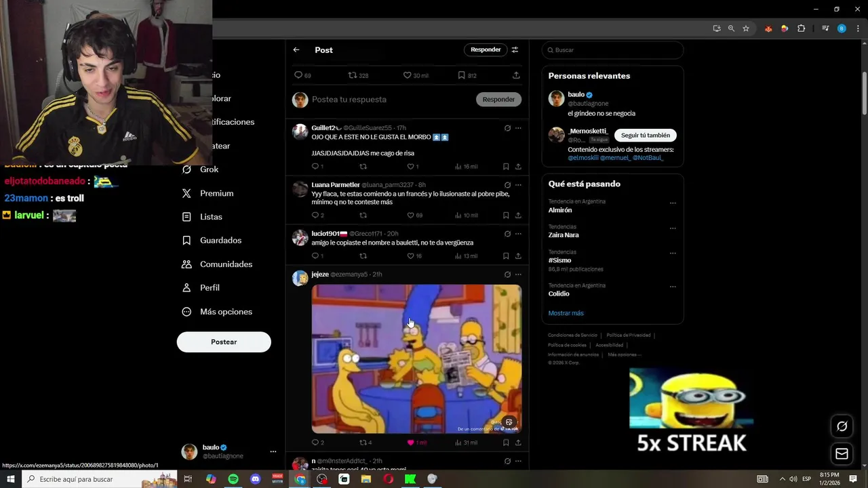Like Luana Parmetler's comment with 69 likes

click(x=410, y=216)
